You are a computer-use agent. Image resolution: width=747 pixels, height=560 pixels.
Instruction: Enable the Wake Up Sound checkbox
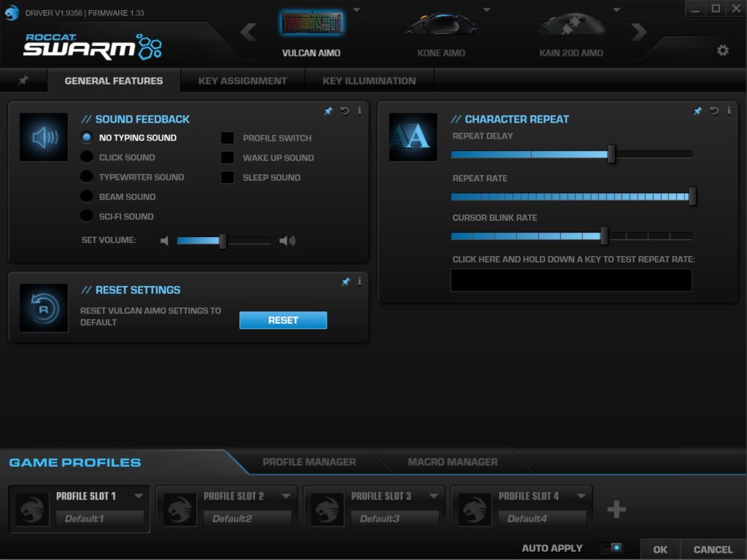pos(226,157)
